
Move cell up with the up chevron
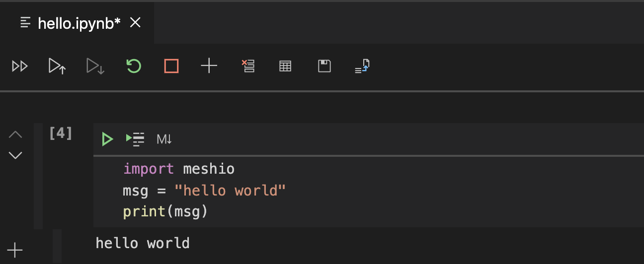(x=15, y=134)
